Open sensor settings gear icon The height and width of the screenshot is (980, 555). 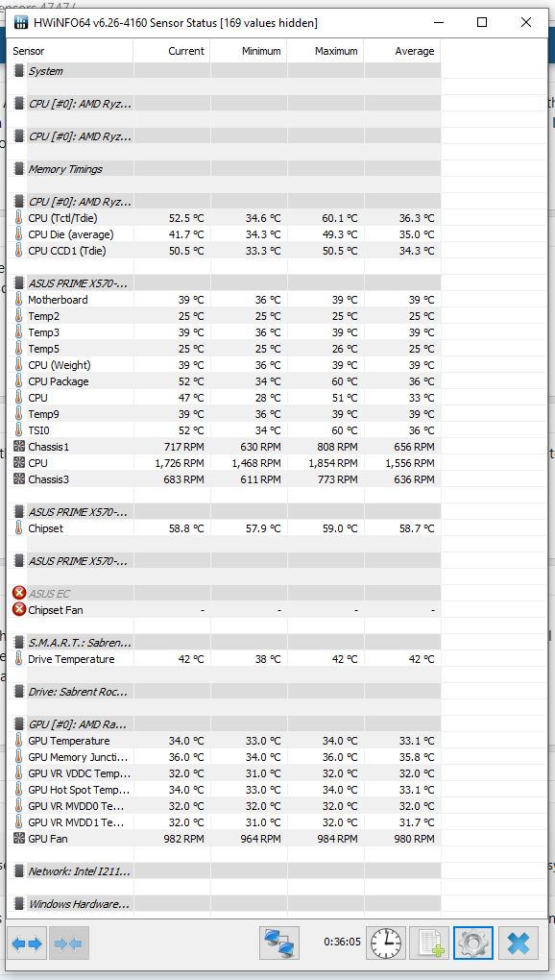473,943
